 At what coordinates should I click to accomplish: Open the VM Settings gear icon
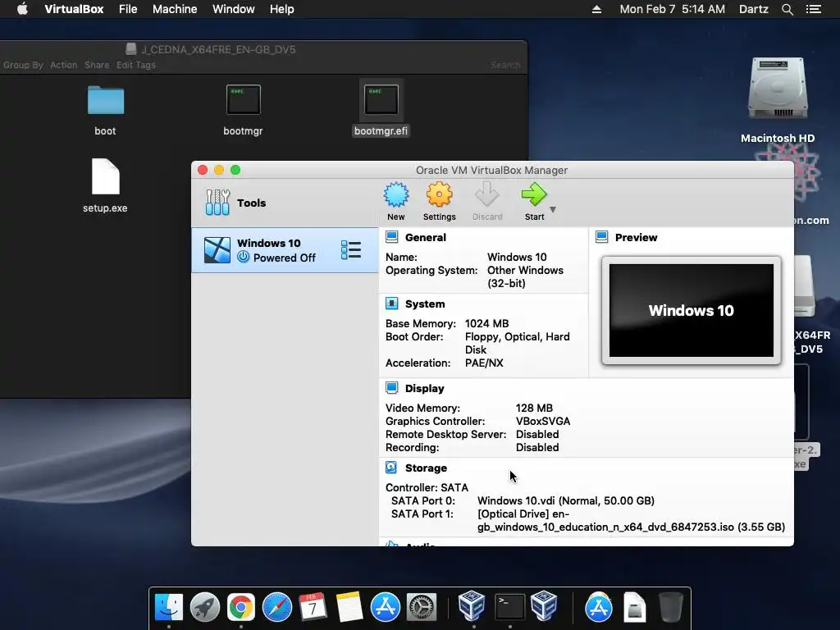click(x=440, y=195)
